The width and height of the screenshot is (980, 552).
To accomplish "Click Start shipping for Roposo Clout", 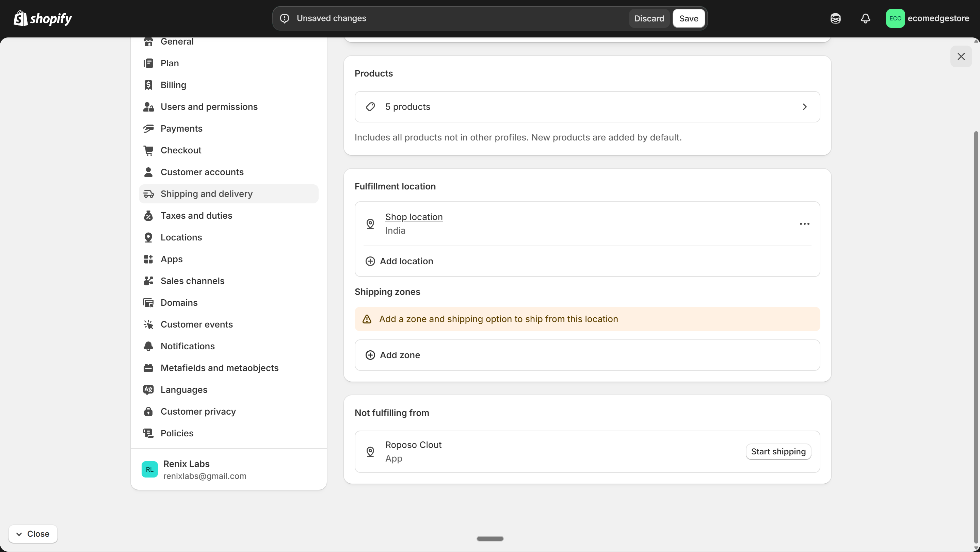I will click(x=778, y=452).
